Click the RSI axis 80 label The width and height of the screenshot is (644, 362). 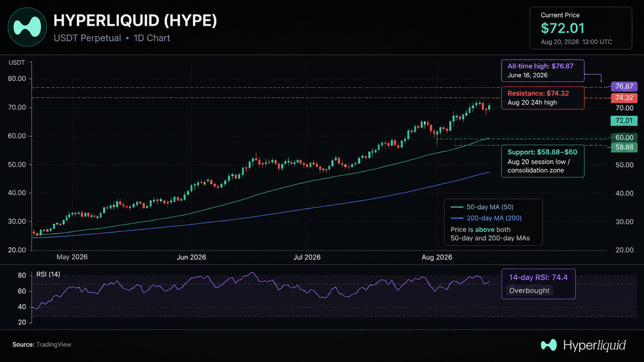click(22, 275)
